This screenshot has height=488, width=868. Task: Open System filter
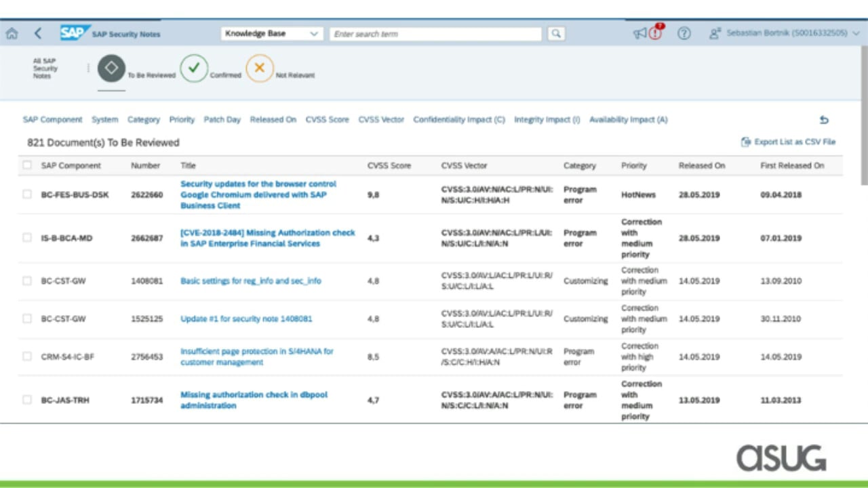(105, 119)
